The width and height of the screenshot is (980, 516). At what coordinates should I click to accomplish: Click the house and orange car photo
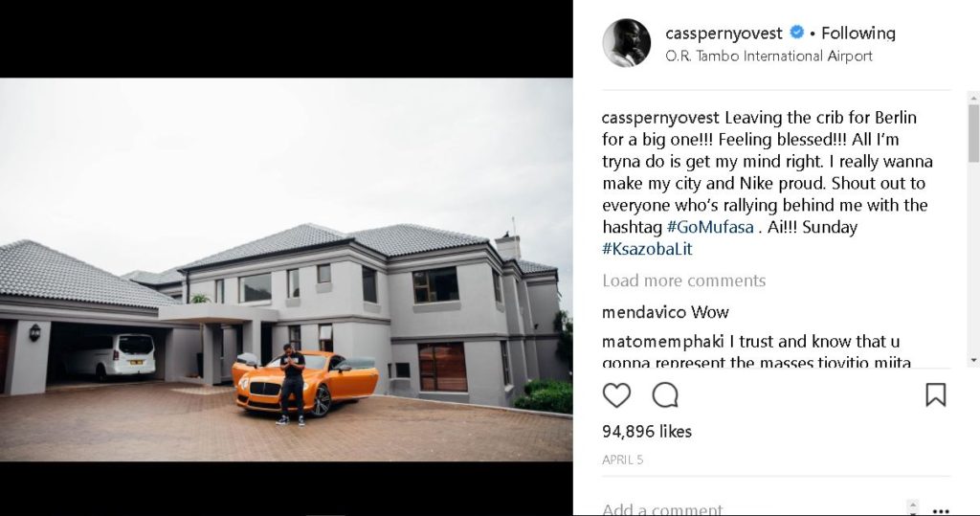click(286, 270)
